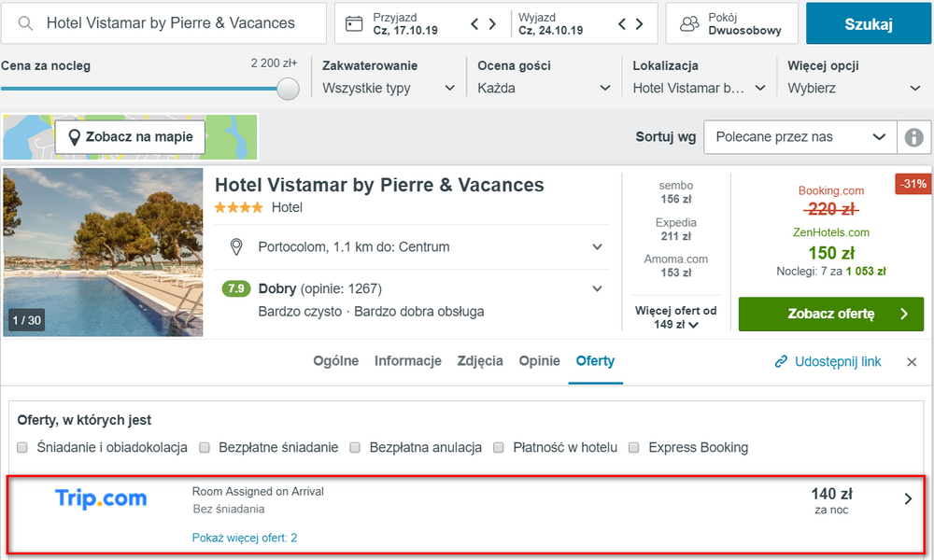Open the Zakwaterowanie dropdown
Screen dimensions: 934x560
pyautogui.click(x=389, y=89)
